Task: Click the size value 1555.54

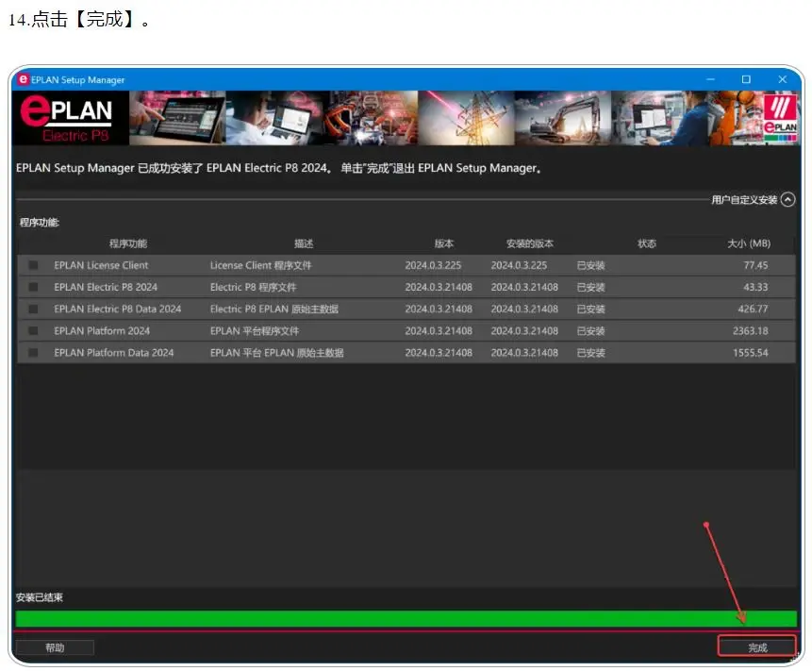Action: tap(751, 352)
